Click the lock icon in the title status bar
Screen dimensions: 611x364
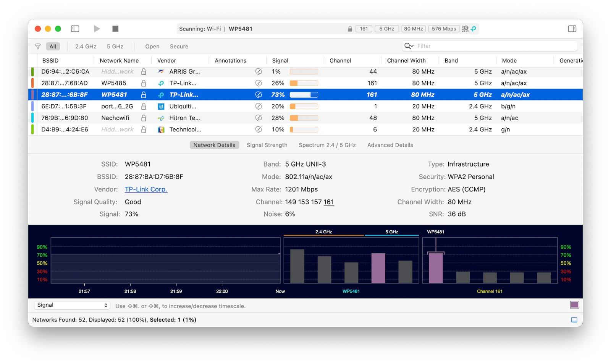[x=350, y=29]
